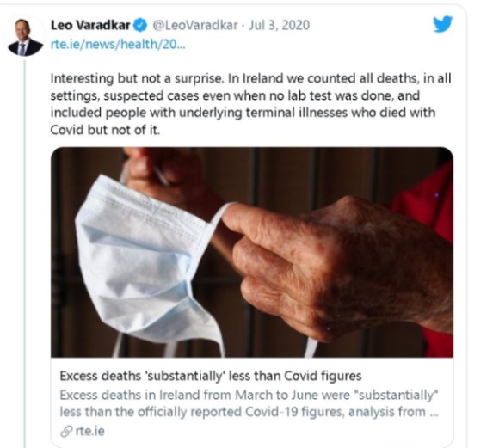Click the vertical thread line under avatar
Viewport: 499px width, 448px height.
(x=25, y=253)
